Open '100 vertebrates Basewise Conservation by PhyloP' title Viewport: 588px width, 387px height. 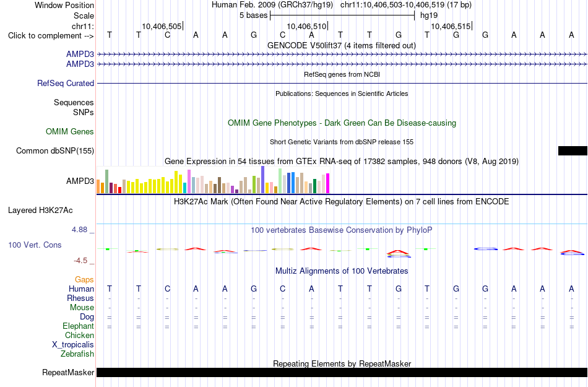click(x=342, y=230)
